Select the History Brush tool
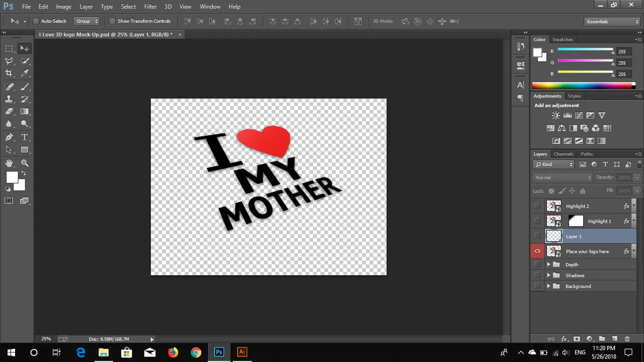644x362 pixels. 25,99
